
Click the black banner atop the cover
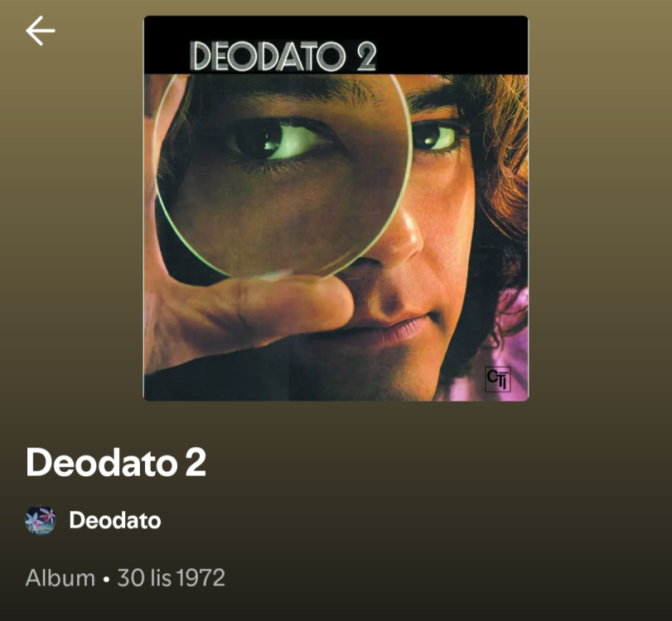[336, 45]
